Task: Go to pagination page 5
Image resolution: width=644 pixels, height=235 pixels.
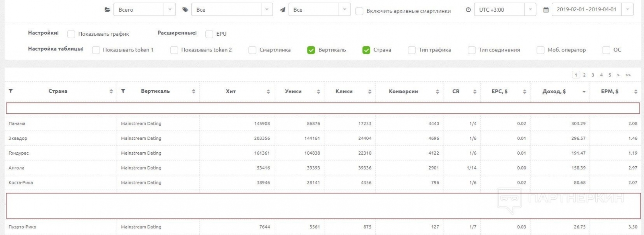Action: point(610,75)
